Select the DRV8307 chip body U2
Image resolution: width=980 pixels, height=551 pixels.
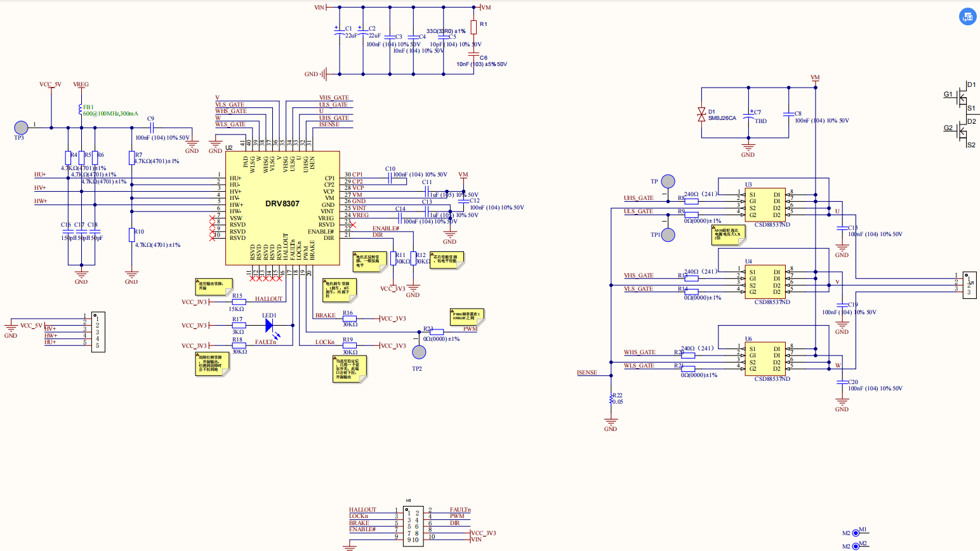pos(282,208)
